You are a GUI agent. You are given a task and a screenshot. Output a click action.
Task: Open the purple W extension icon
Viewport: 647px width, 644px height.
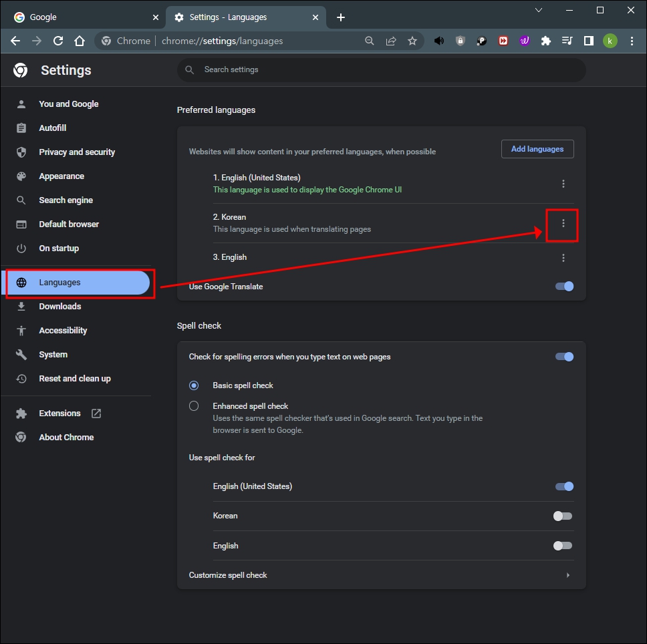(x=525, y=41)
